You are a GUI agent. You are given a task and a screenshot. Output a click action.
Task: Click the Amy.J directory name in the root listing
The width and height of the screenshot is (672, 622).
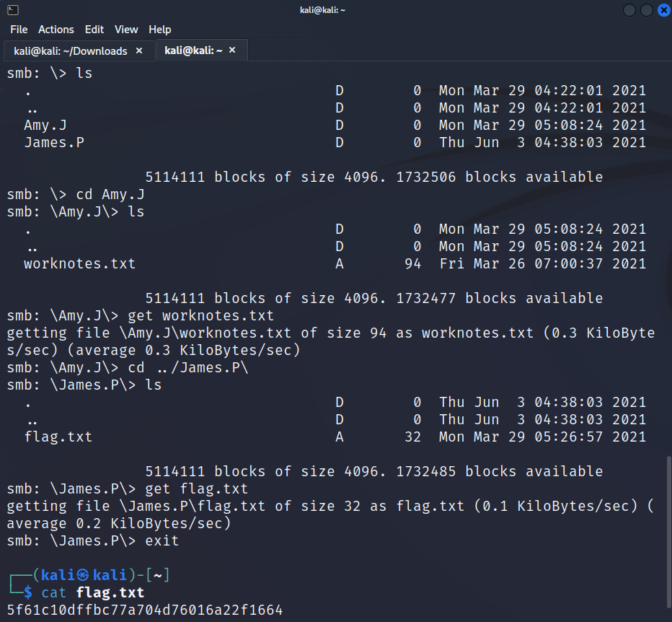click(x=45, y=126)
